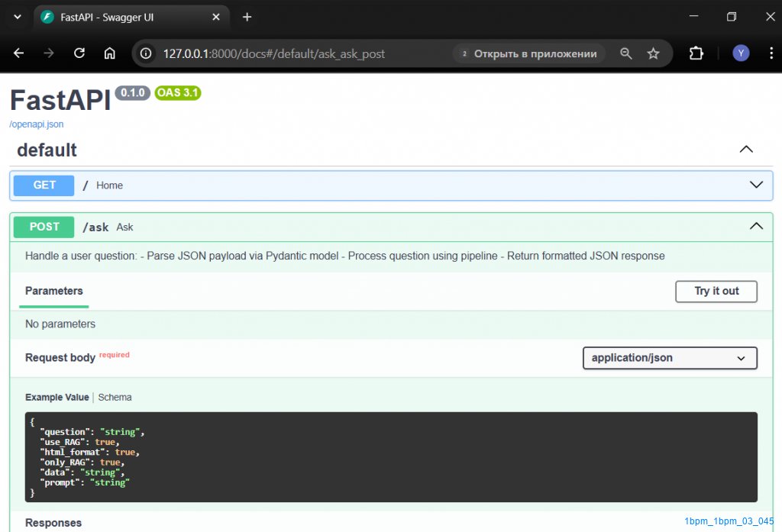The height and width of the screenshot is (532, 782).
Task: Bookmark this page with star icon
Action: click(653, 53)
